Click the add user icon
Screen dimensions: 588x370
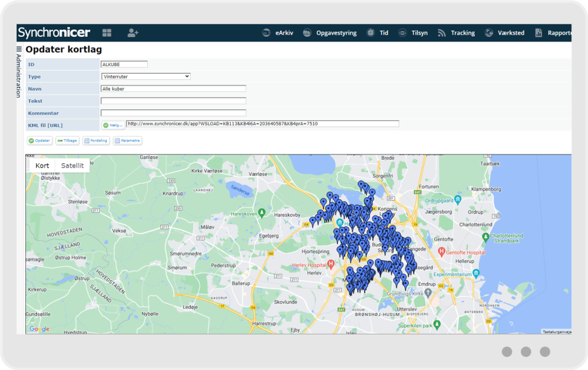pos(133,33)
